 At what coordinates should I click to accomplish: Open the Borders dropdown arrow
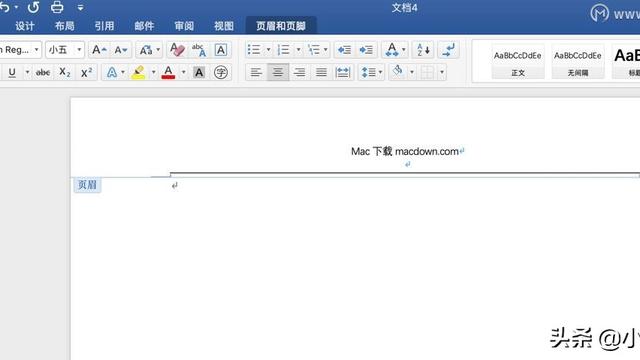coord(442,72)
